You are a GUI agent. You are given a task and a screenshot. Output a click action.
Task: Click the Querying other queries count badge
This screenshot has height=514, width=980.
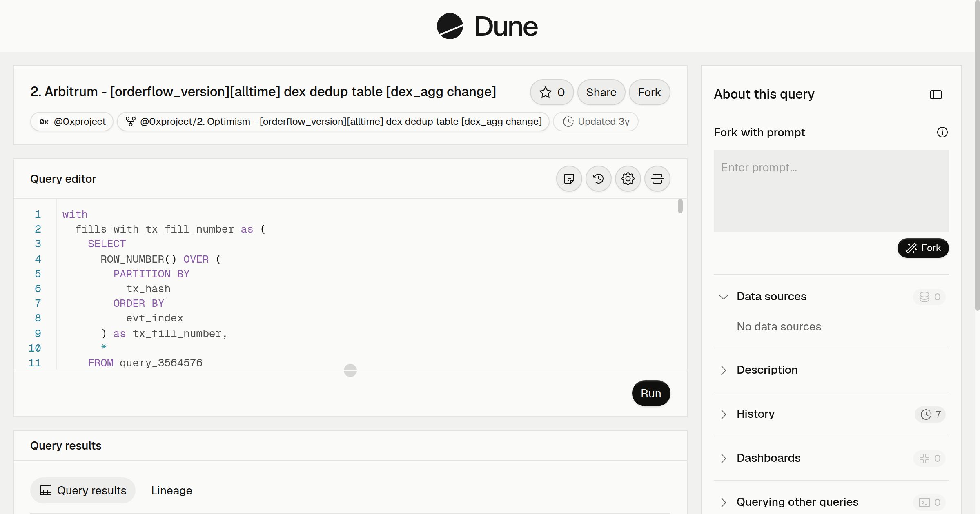coord(929,502)
